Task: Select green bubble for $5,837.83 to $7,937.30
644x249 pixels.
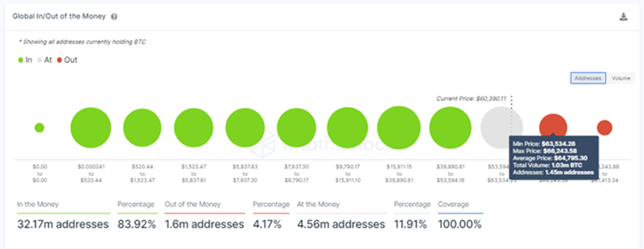Action: tap(245, 128)
